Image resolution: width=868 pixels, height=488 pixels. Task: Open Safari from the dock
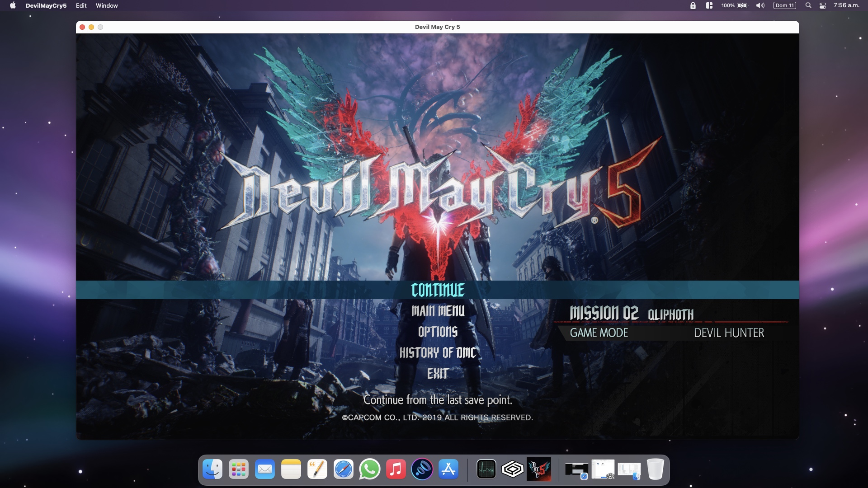tap(344, 469)
